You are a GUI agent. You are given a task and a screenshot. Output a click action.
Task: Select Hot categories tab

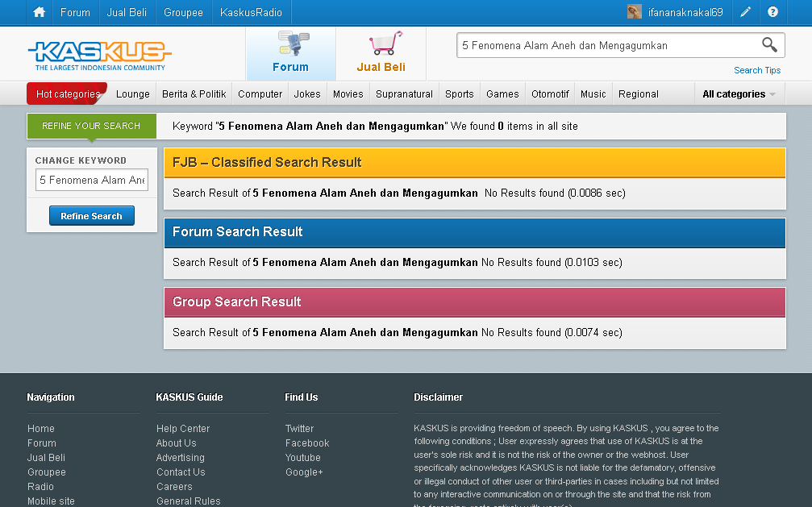tap(67, 94)
